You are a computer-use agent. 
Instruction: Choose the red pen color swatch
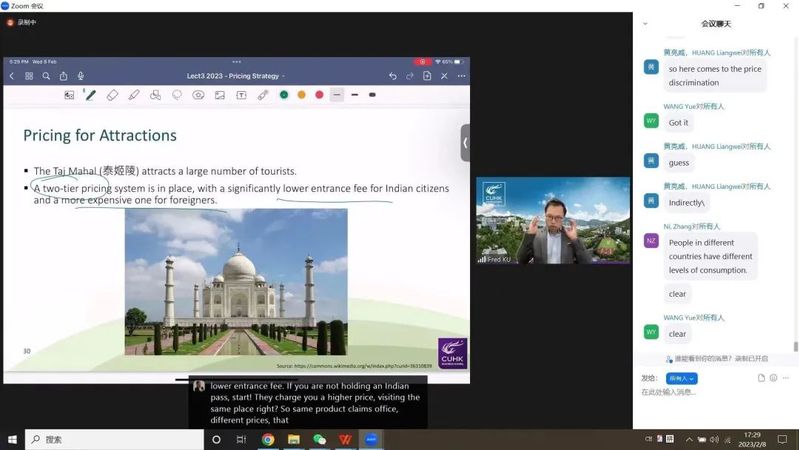tap(319, 95)
